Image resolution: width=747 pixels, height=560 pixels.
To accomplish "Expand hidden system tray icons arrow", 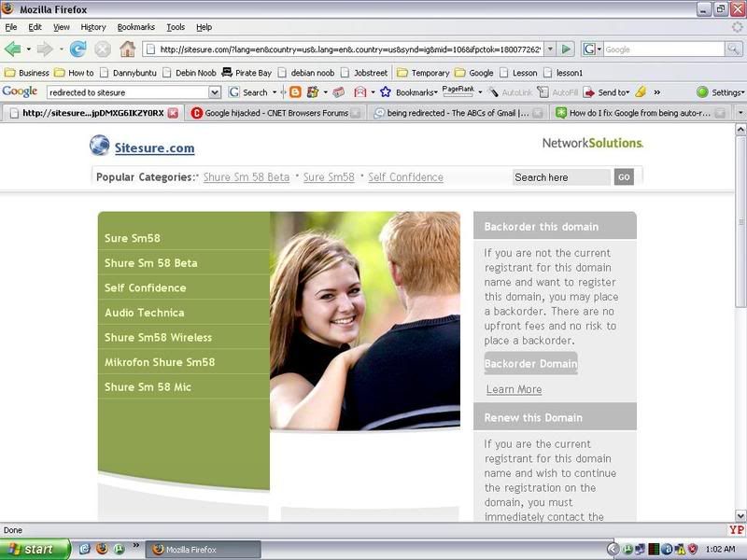I will click(613, 549).
